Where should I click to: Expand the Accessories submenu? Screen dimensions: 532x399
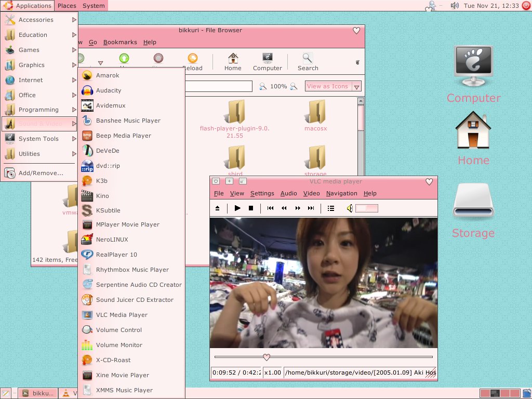[x=39, y=20]
